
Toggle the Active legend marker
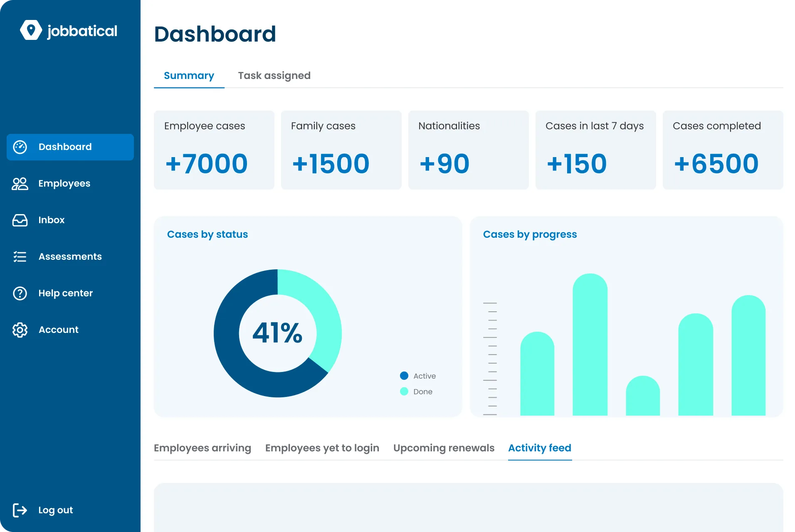pos(404,375)
